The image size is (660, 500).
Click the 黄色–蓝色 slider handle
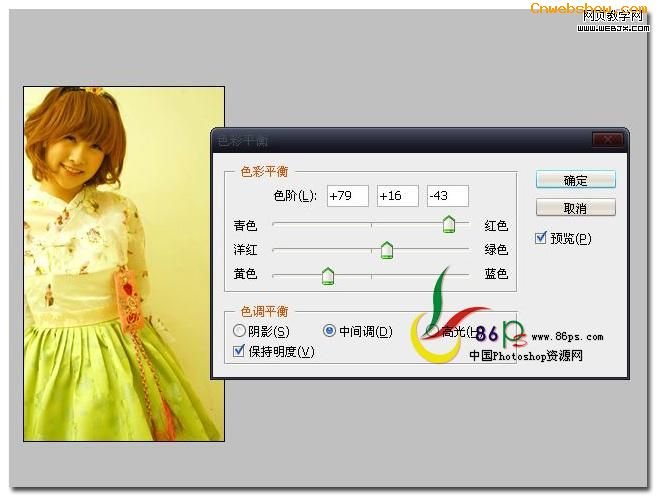pyautogui.click(x=328, y=276)
